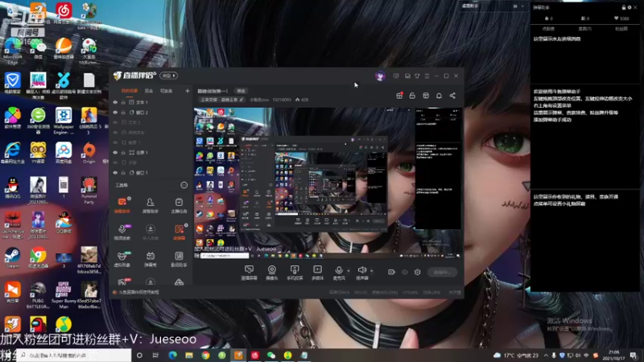Select the 全屏 1 layer row
Viewport: 644px width, 362px height.
151,152
